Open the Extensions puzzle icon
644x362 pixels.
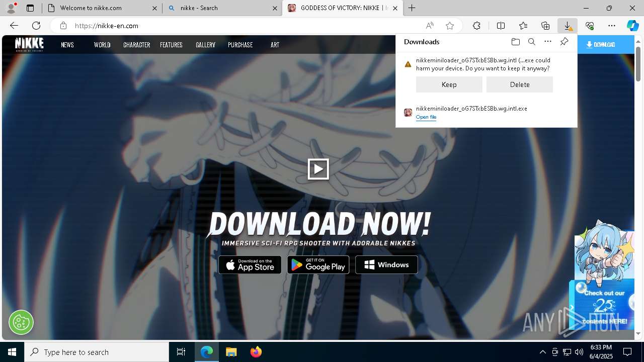click(x=476, y=26)
